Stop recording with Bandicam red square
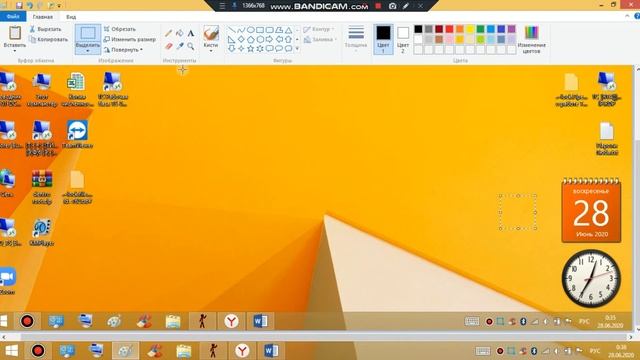 point(378,6)
